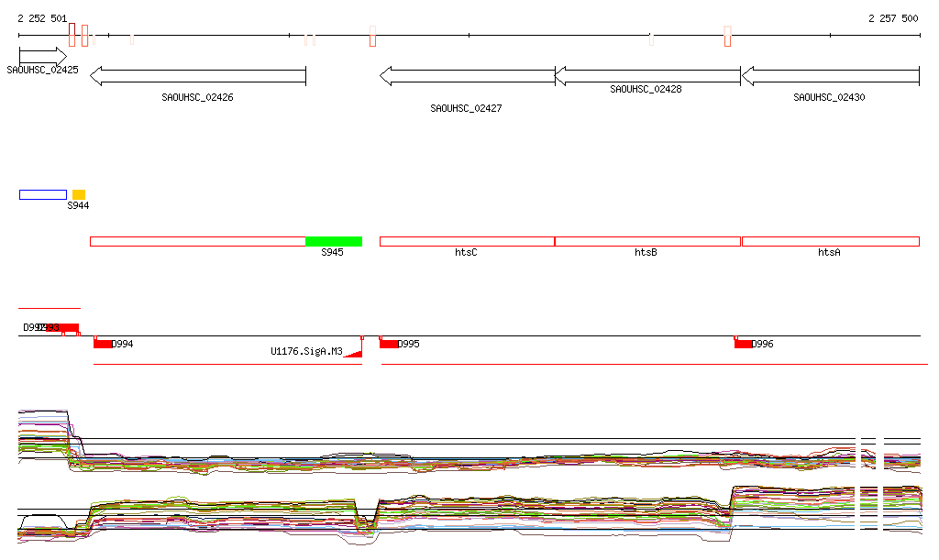Viewport: 939px width, 560px height.
Task: Click the D993 red marker
Action: (x=62, y=327)
